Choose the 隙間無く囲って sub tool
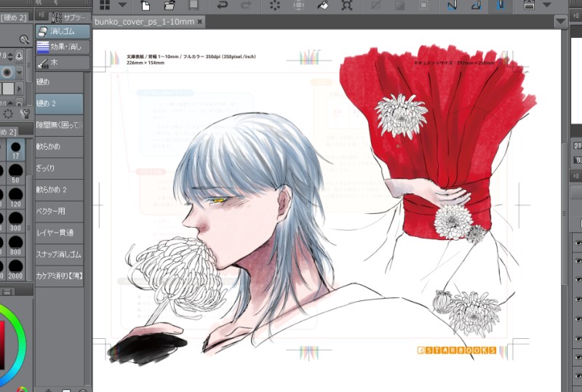Screen dimensions: 582x392 (x=59, y=125)
